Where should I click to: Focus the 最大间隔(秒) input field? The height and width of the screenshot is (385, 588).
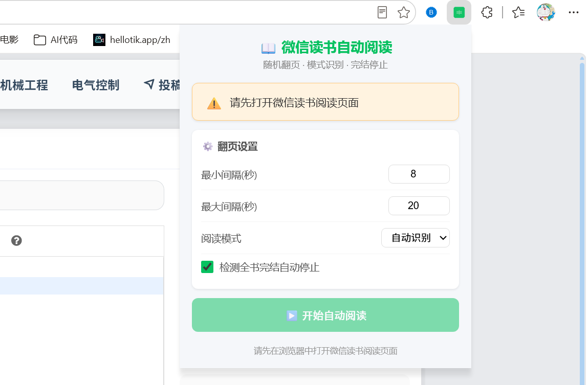coord(419,206)
